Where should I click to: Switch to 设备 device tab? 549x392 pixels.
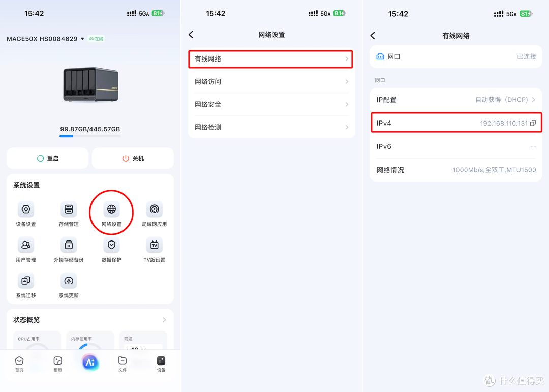(x=161, y=364)
